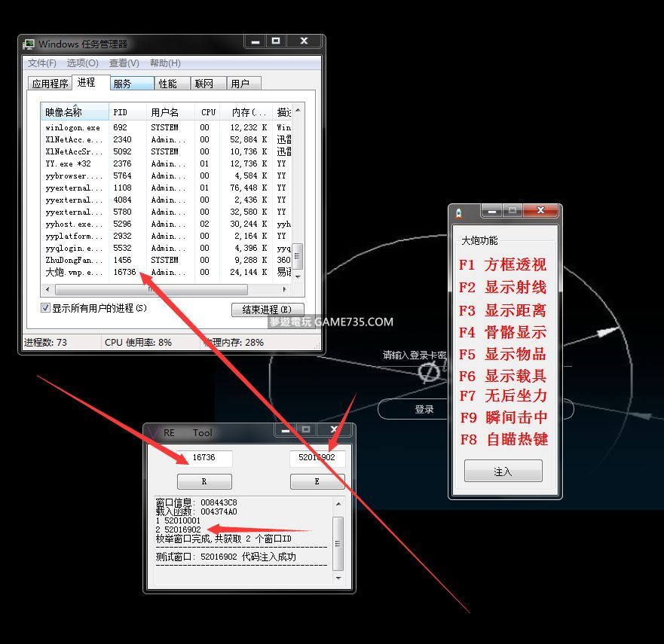Select the 大炮.vmp.e... process row

74,272
